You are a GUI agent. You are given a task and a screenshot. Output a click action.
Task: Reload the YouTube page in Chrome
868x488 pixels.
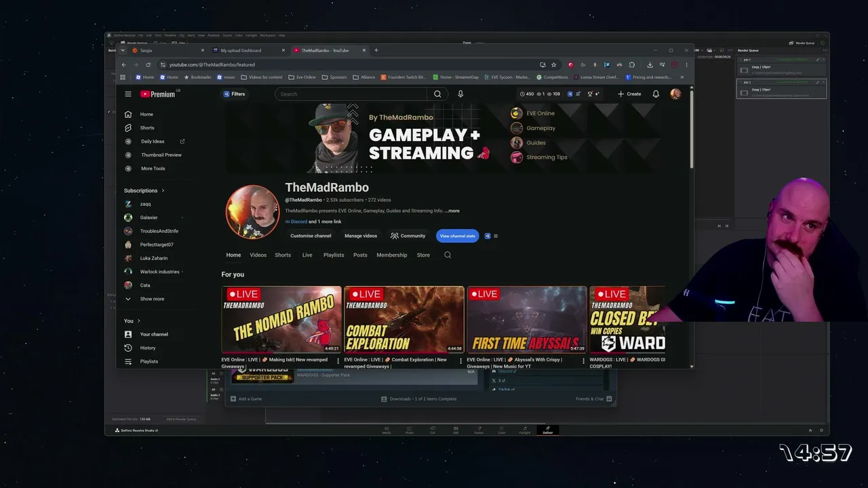click(148, 64)
